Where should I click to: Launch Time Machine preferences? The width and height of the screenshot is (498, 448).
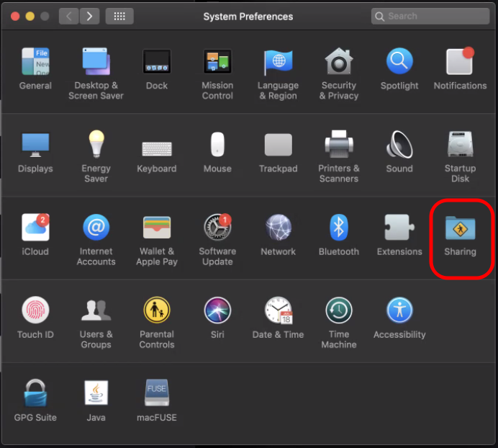coord(339,311)
